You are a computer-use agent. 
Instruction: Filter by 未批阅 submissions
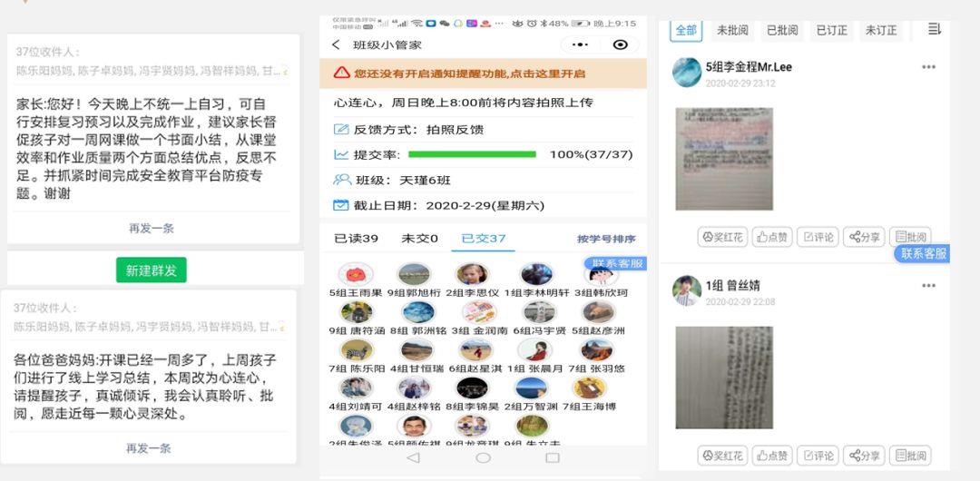[732, 30]
